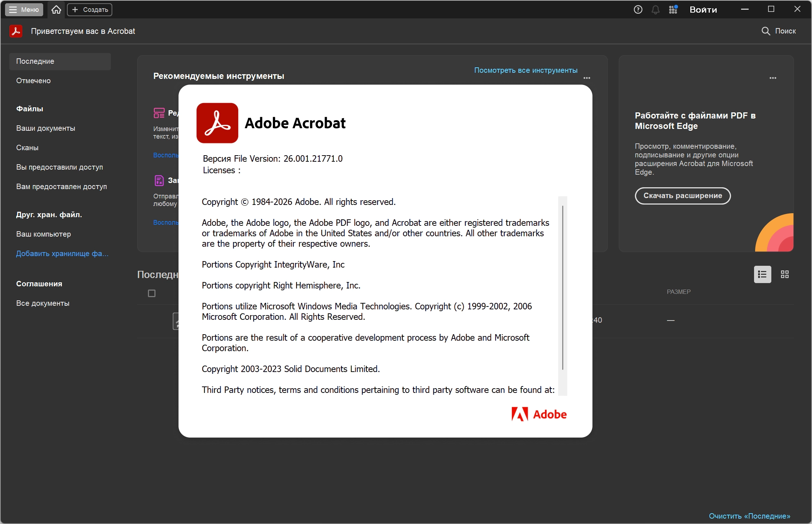This screenshot has width=812, height=524.
Task: Click Скачать расширение button
Action: click(682, 196)
